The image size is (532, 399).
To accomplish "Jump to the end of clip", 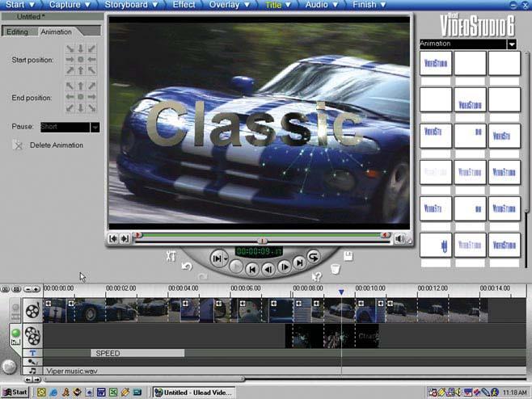I will (x=300, y=262).
